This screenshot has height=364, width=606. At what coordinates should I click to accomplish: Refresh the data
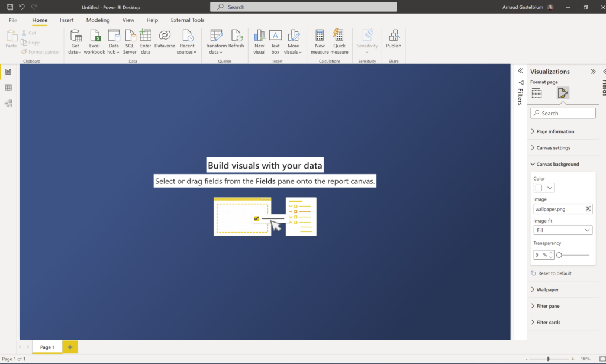[236, 38]
